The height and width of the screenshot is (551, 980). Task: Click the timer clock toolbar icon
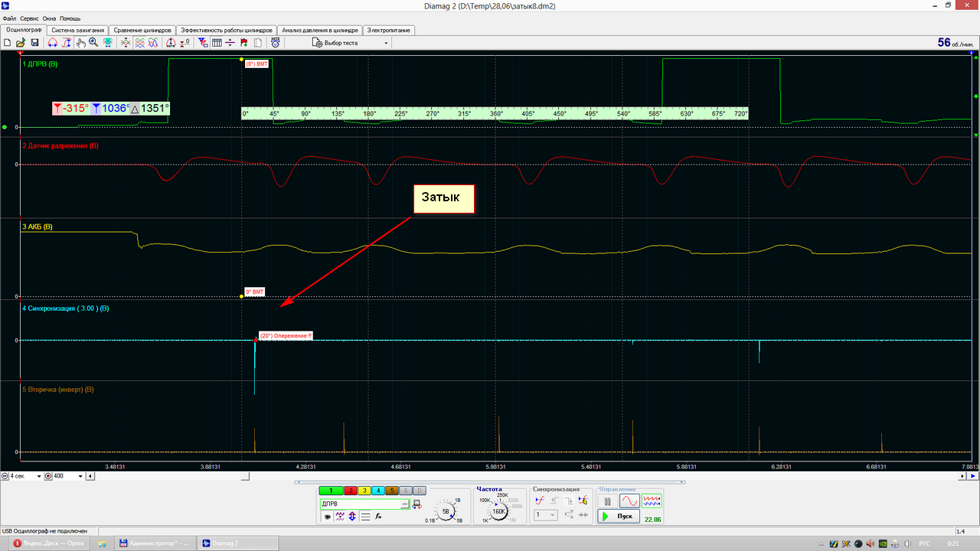(276, 43)
